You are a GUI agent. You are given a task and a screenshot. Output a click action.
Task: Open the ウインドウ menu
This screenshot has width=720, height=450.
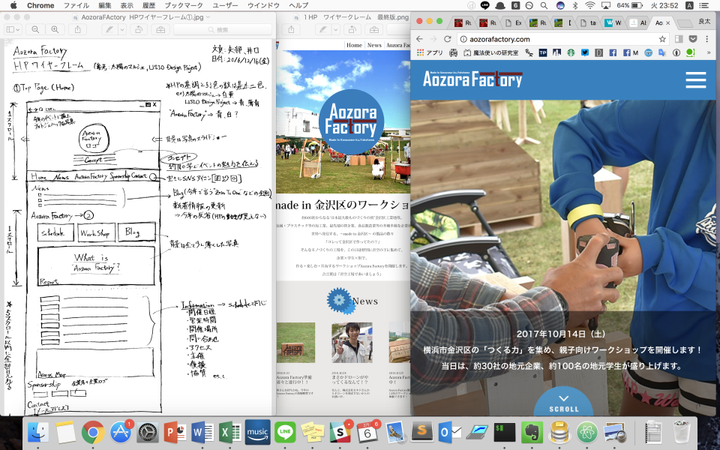(x=264, y=6)
